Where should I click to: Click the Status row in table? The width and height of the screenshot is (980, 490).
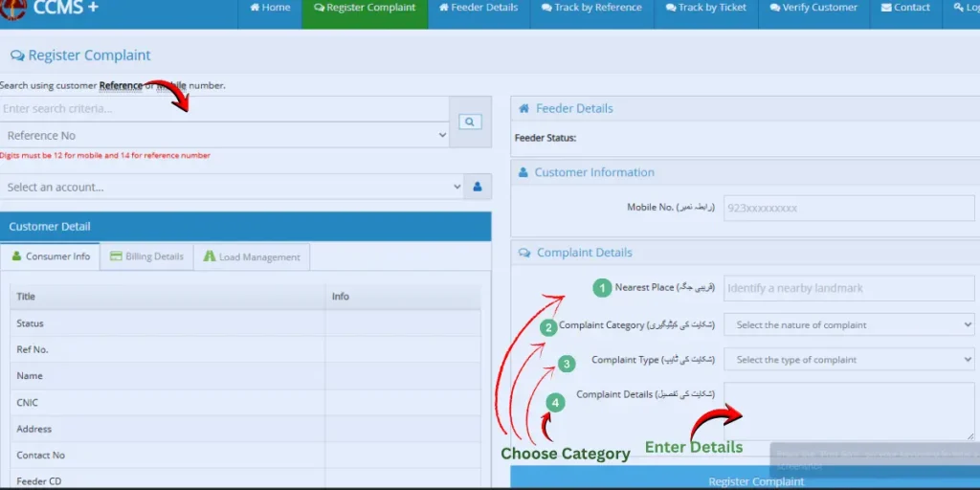point(246,323)
